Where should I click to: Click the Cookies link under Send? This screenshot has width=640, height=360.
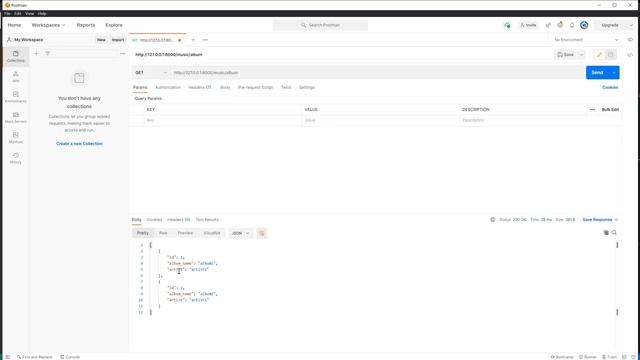tap(610, 87)
